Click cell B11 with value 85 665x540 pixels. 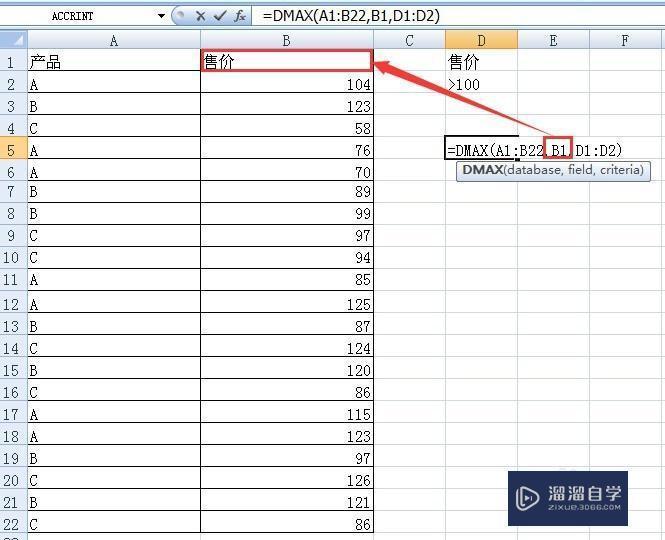[287, 280]
